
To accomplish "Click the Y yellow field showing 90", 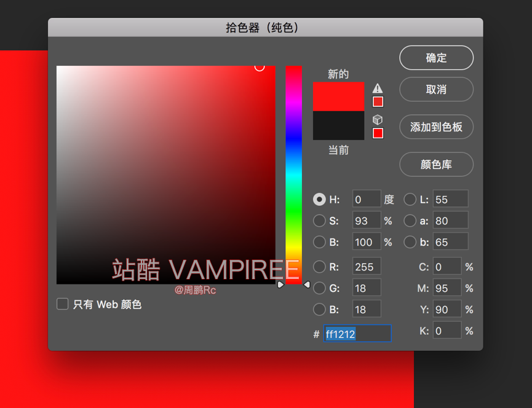I will pyautogui.click(x=447, y=308).
